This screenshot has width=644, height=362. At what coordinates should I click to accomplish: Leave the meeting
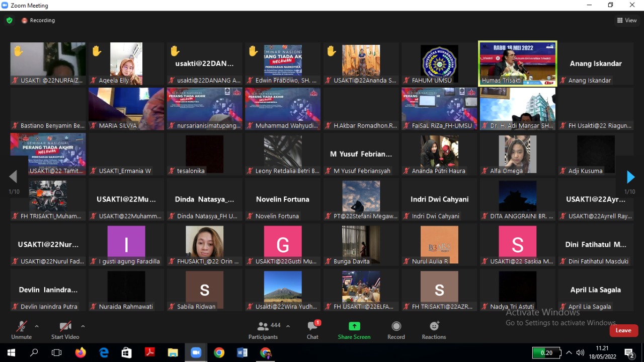(623, 330)
